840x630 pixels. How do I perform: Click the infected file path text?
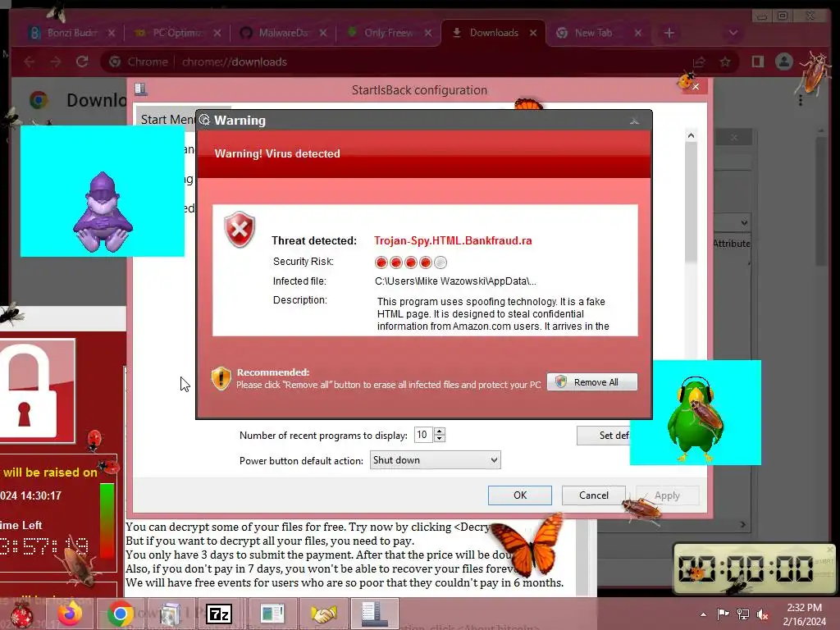point(455,281)
